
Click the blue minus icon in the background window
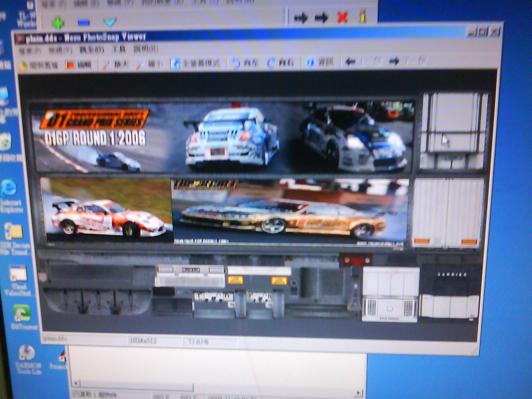pos(84,22)
